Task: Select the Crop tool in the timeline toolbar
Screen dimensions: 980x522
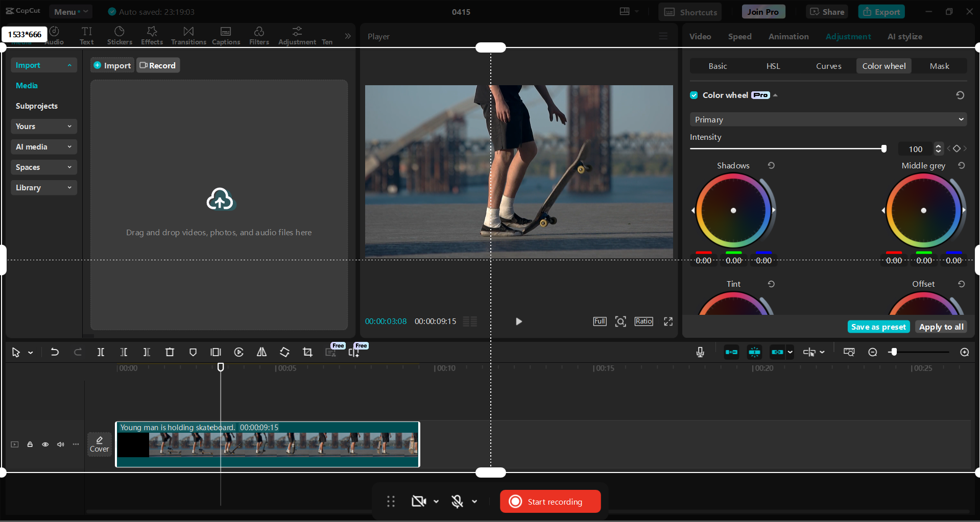Action: (307, 352)
